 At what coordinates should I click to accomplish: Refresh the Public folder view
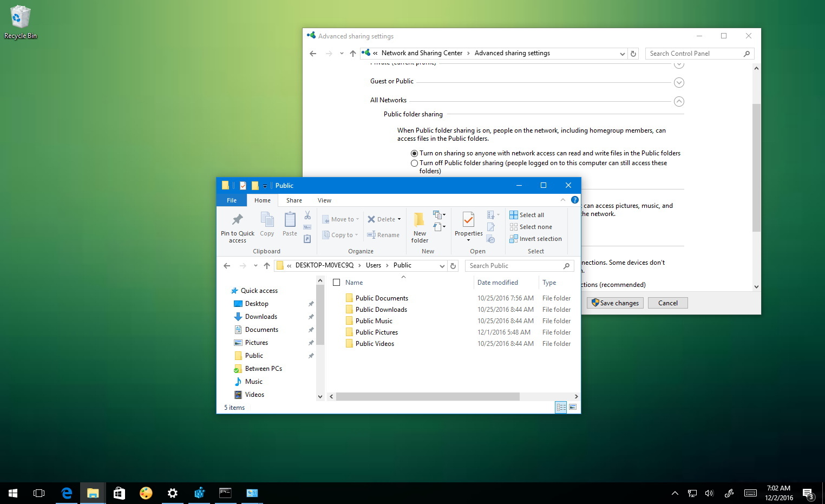tap(453, 265)
